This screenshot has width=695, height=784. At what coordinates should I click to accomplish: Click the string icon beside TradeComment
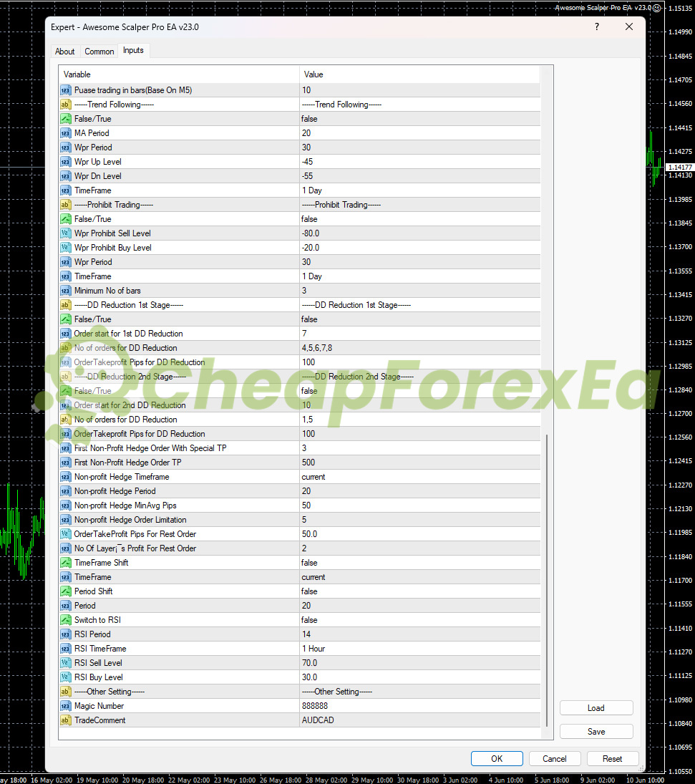[66, 720]
